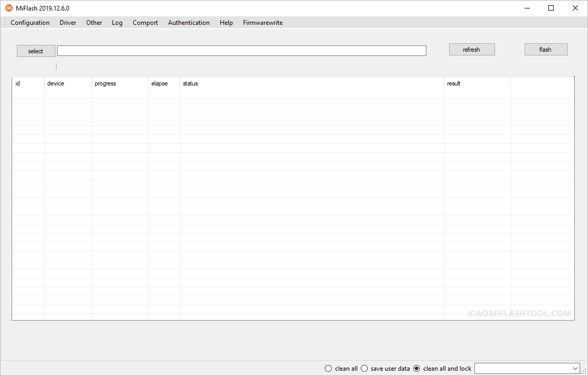
Task: Click the flash button
Action: pyautogui.click(x=546, y=50)
